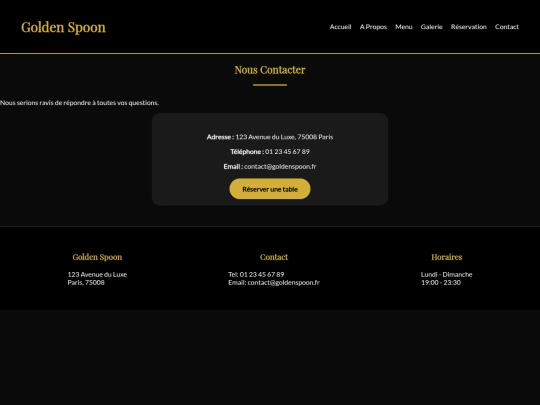The width and height of the screenshot is (540, 405).
Task: Click the Golden Spoon footer heading
Action: click(97, 257)
